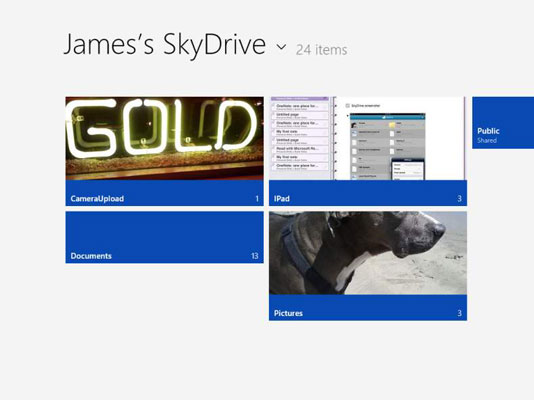Open the Documents folder tile
This screenshot has width=534, height=400.
pos(164,237)
